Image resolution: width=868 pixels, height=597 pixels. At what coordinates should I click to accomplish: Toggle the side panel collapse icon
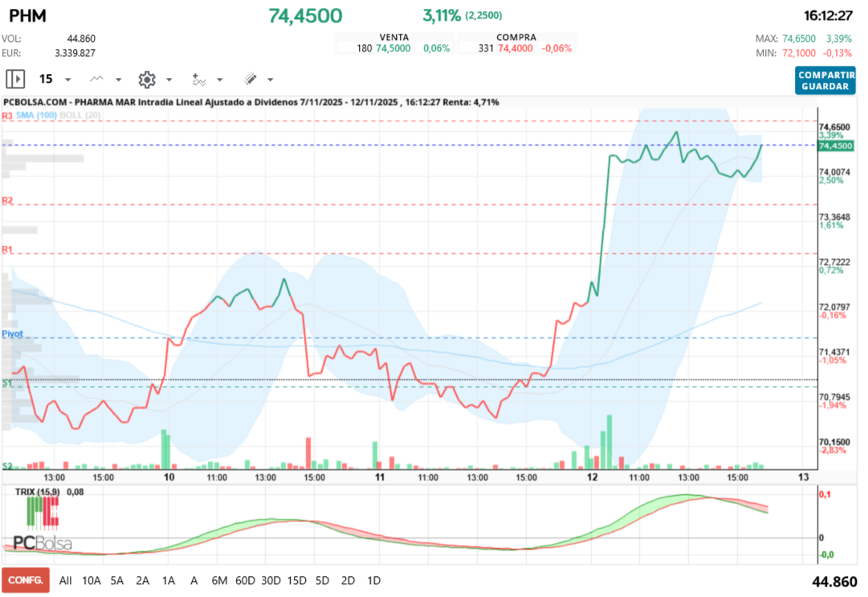point(14,79)
